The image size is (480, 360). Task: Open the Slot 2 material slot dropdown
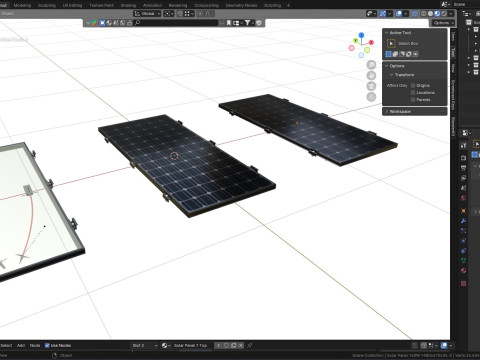[144, 345]
